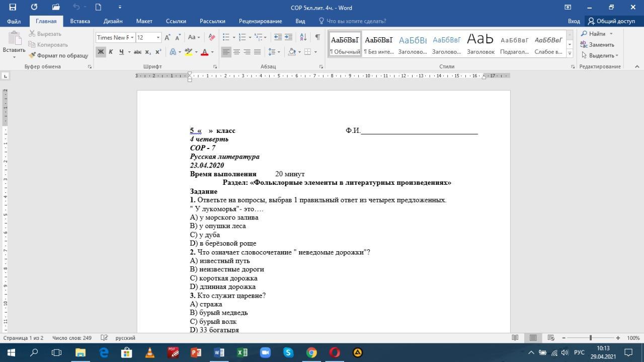The image size is (644, 362).
Task: Switch to the Рецензирование tab
Action: 261,21
